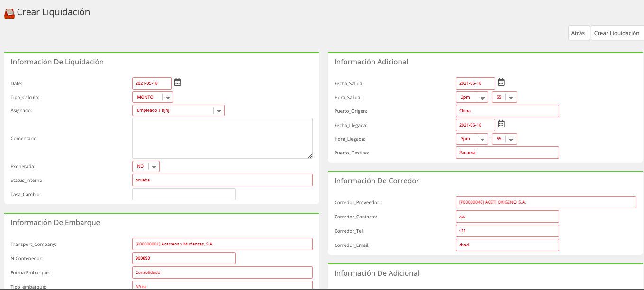This screenshot has width=644, height=290.
Task: Edit the Status_interno field
Action: tap(222, 180)
